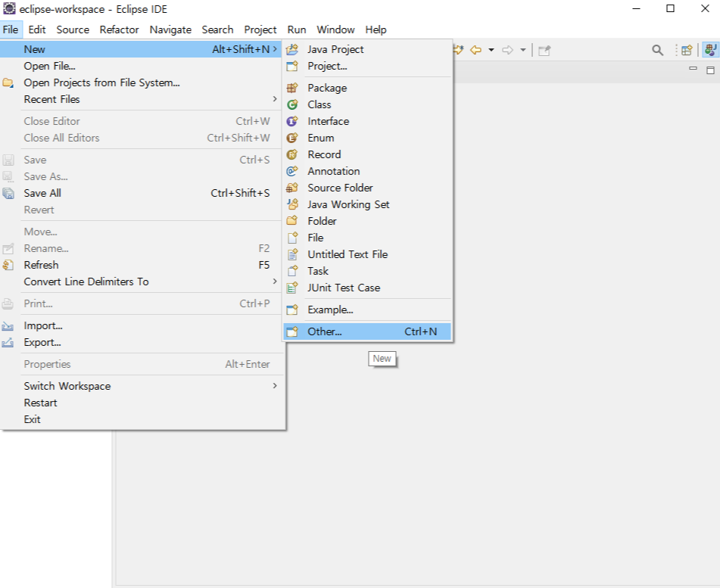Open the Search menu
The width and height of the screenshot is (720, 588).
point(217,30)
